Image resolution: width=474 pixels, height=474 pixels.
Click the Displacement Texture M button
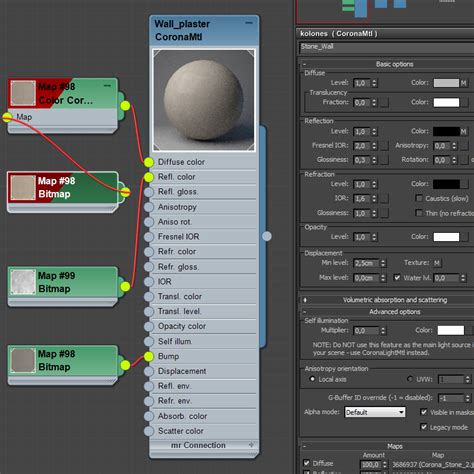pyautogui.click(x=437, y=263)
